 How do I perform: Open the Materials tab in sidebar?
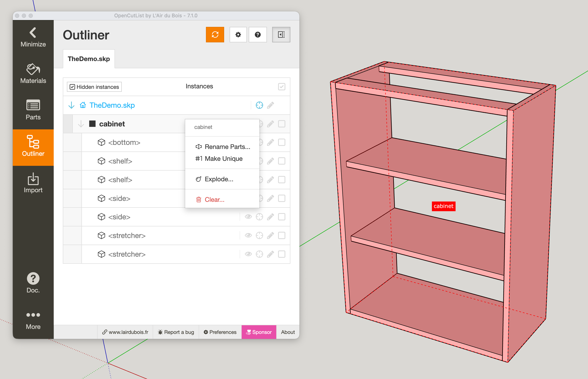(x=33, y=73)
